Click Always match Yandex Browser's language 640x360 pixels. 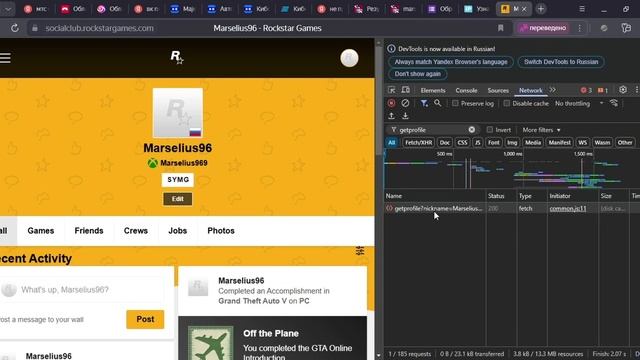coord(451,62)
